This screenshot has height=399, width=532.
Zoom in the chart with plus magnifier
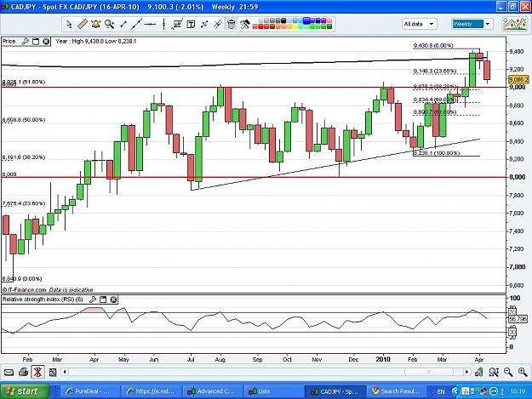pyautogui.click(x=523, y=373)
